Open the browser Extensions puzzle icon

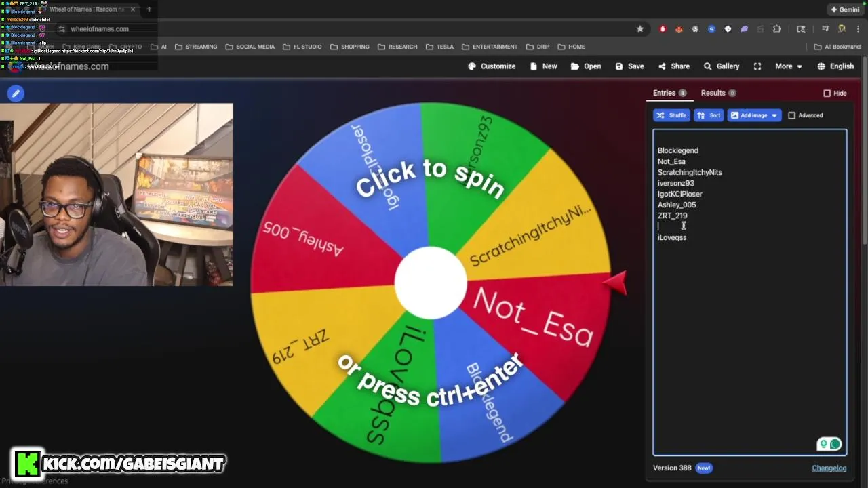(776, 29)
